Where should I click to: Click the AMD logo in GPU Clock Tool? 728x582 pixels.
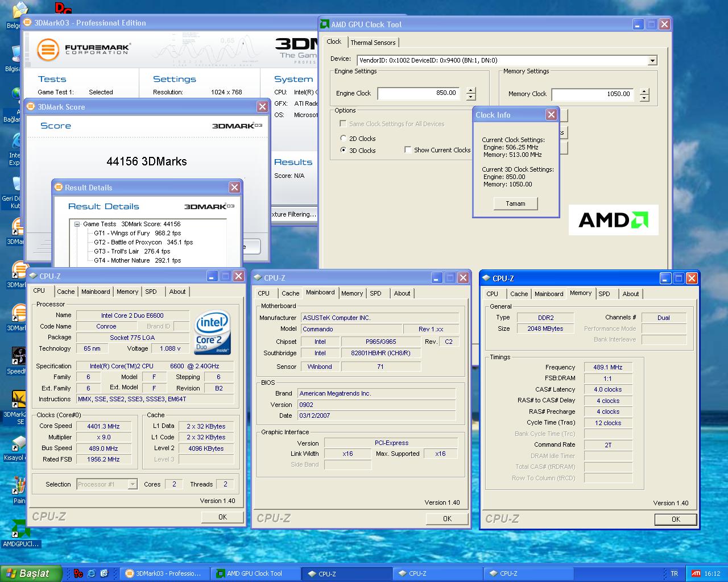613,220
